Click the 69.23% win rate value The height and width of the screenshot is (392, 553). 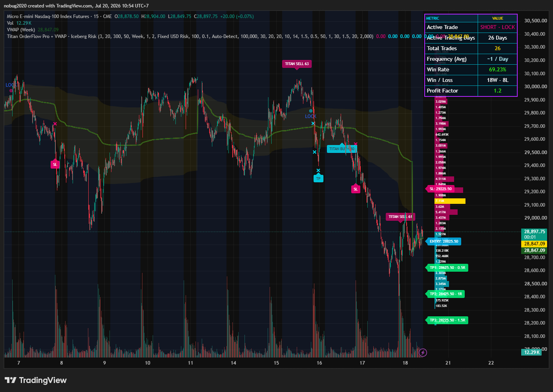[x=498, y=70]
